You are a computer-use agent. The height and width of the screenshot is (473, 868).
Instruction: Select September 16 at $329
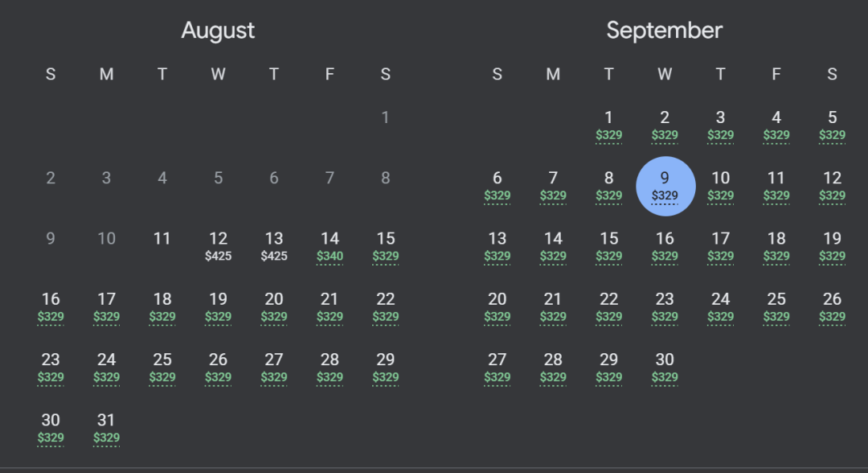(665, 246)
